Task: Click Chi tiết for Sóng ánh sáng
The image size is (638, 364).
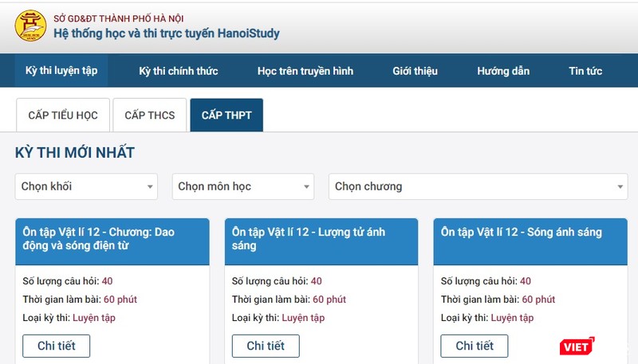Action: click(x=475, y=346)
